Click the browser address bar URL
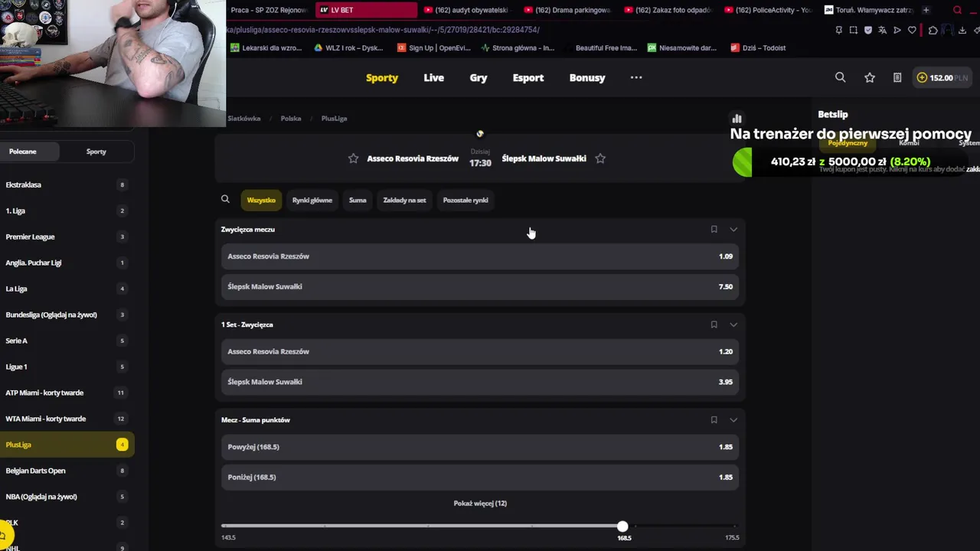 pos(384,30)
